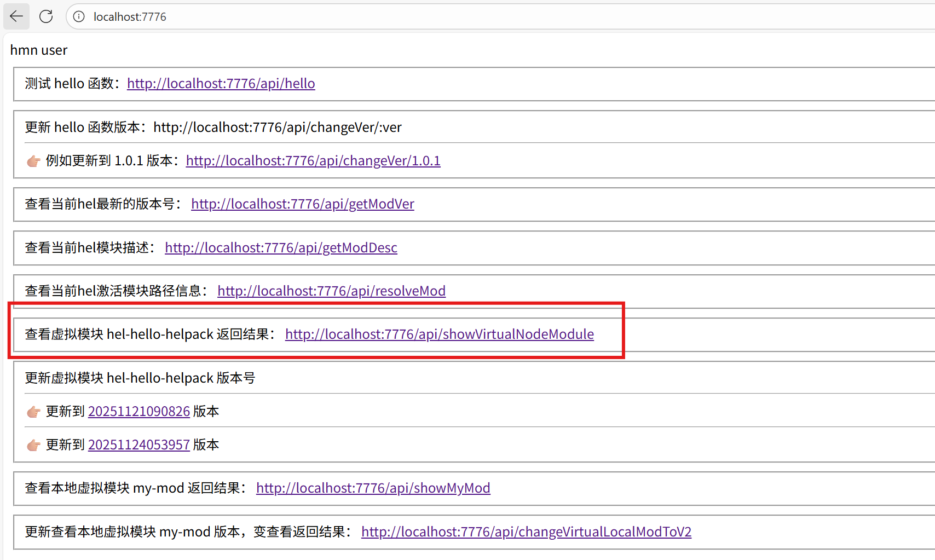Reload the page with the refresh icon

[46, 16]
